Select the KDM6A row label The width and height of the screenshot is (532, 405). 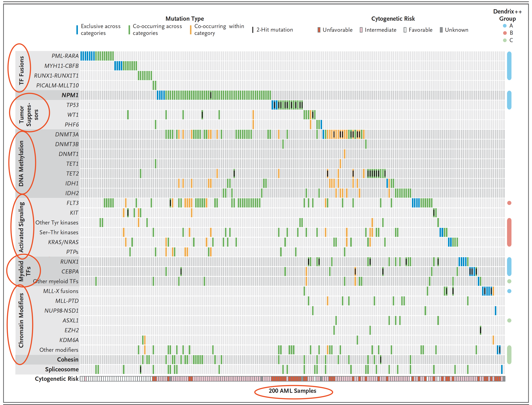[x=69, y=340]
